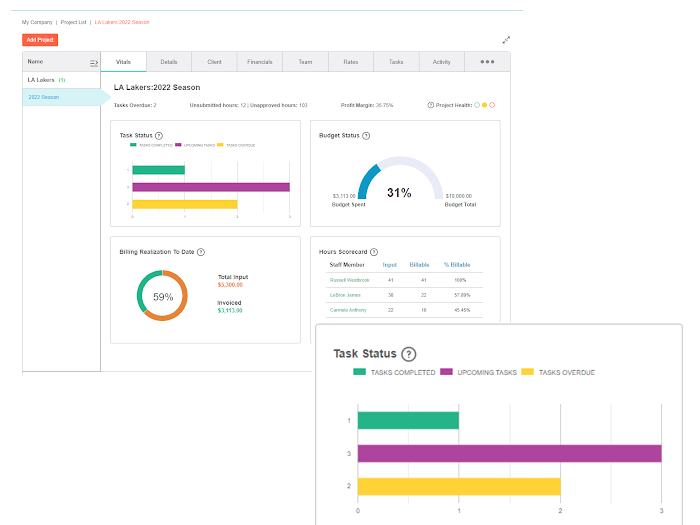Toggle Upcoming Tasks legend in enlarged chart

(479, 372)
